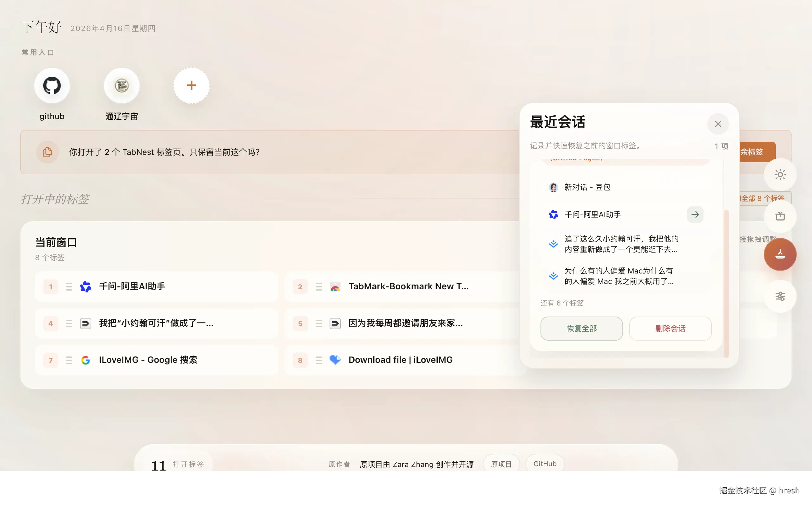Close the 最近会话 panel
This screenshot has height=507, width=812.
718,124
